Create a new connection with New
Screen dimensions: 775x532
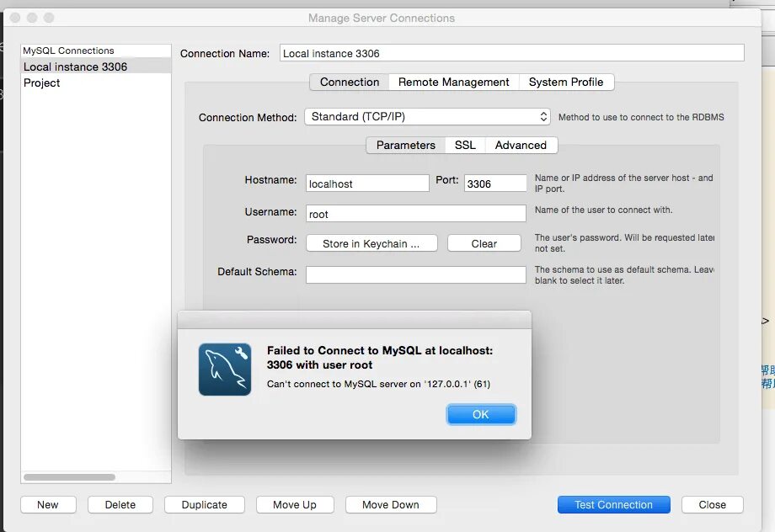(x=48, y=505)
